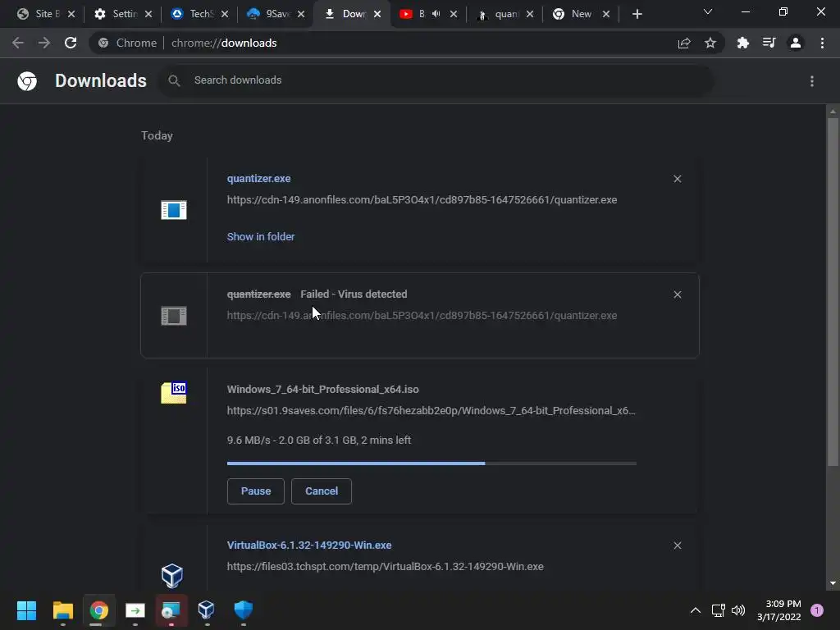Open the VirtualBox-6.1.32-149290-Win.exe link
Image resolution: width=840 pixels, height=630 pixels.
tap(309, 545)
